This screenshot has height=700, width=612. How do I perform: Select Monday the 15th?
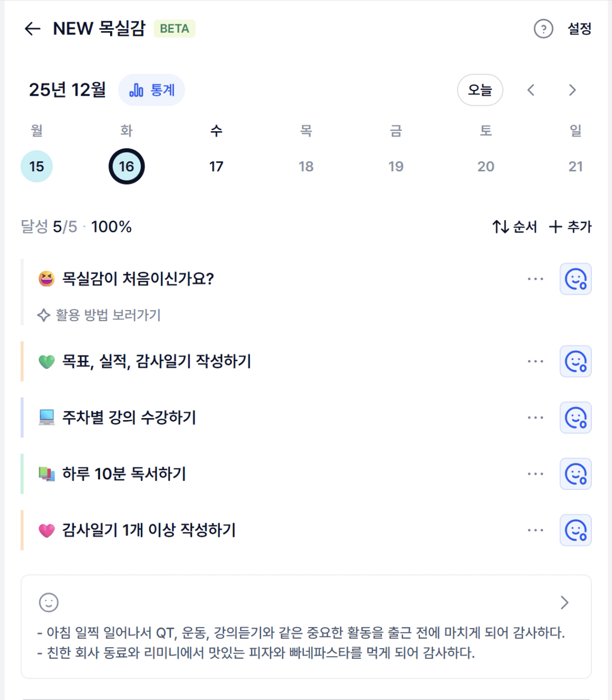pyautogui.click(x=37, y=167)
